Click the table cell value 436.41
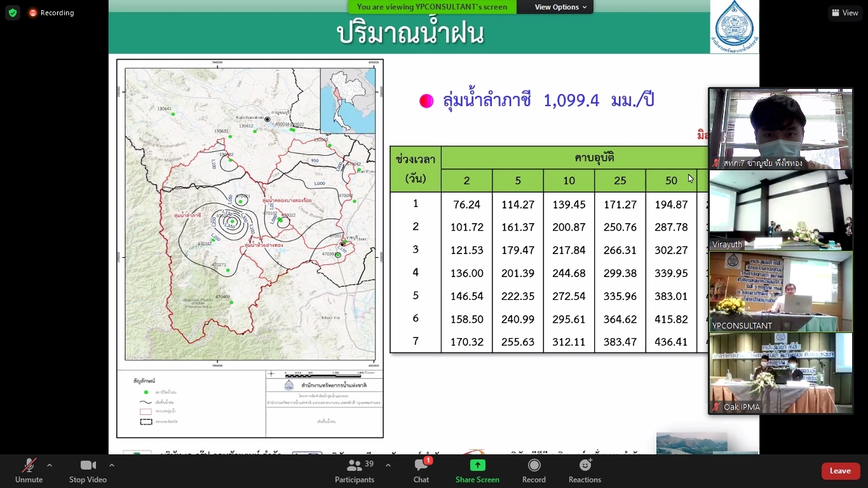The image size is (868, 488). click(x=671, y=342)
